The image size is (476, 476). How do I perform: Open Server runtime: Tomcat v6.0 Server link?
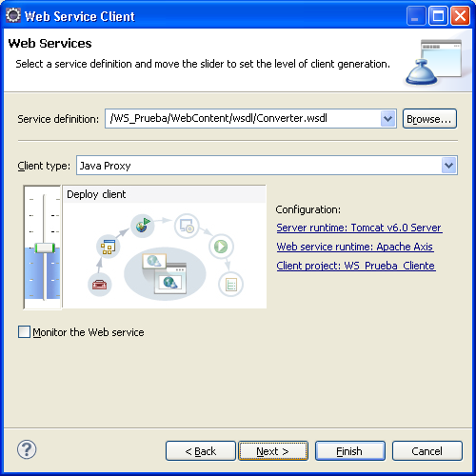[359, 228]
